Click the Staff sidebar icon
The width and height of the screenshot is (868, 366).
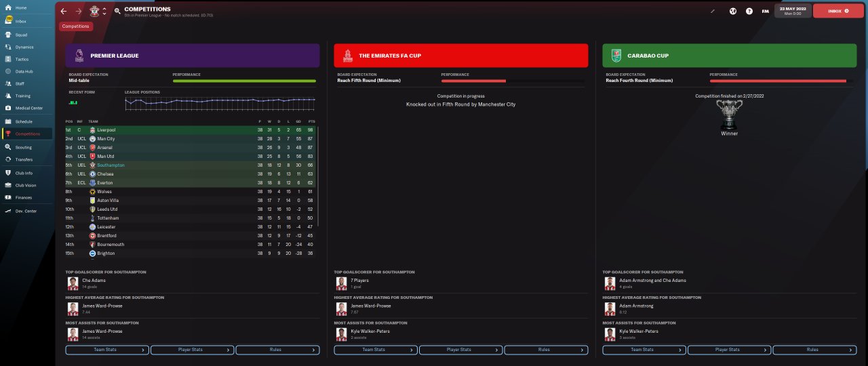point(8,83)
